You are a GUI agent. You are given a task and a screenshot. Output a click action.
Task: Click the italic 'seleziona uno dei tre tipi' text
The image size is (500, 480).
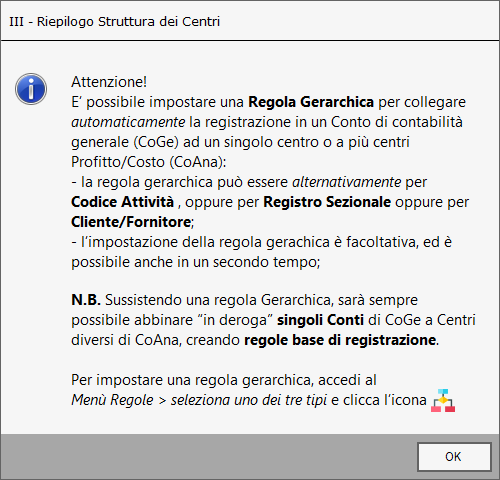pos(249,400)
